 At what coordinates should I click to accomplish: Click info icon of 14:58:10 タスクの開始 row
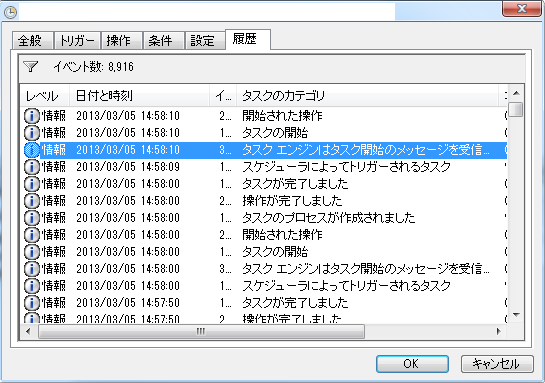[32, 133]
